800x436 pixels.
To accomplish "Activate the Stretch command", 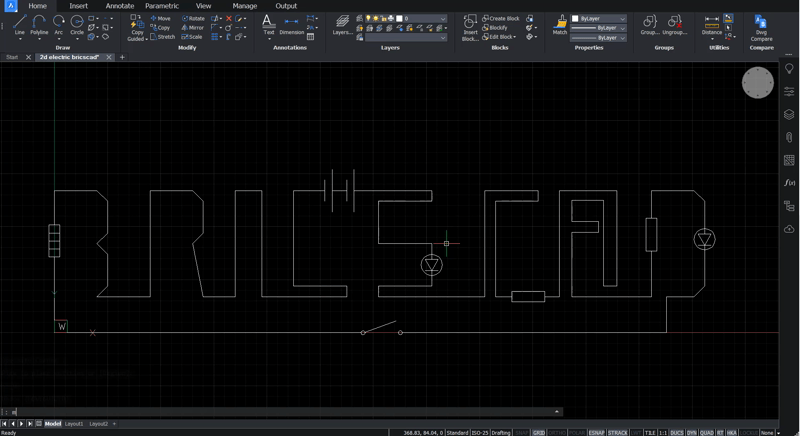I will 163,37.
